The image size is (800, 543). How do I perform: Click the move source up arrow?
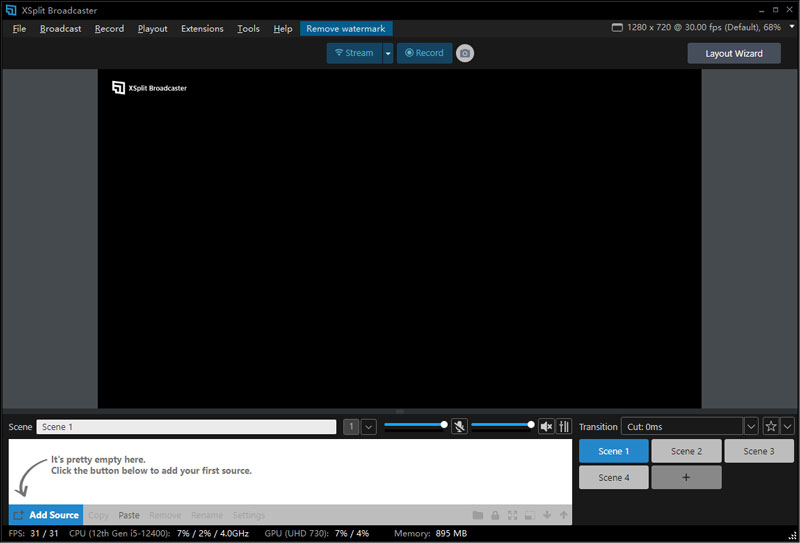(x=564, y=515)
